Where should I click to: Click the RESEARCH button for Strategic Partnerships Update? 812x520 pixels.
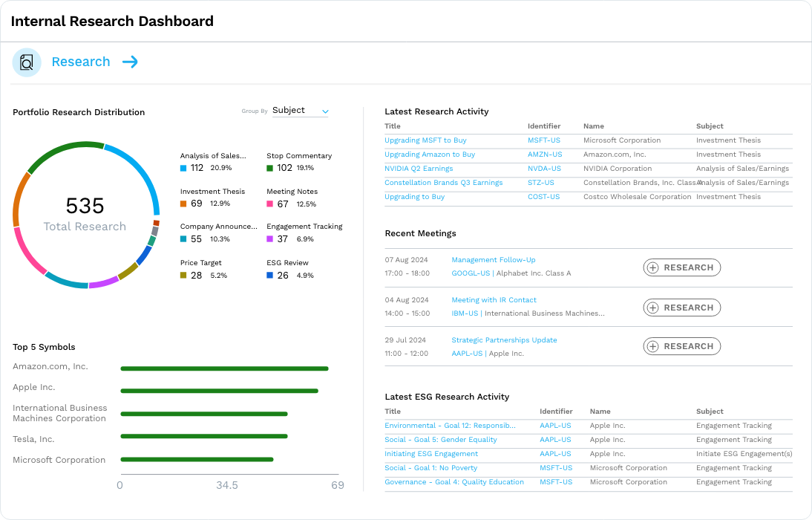tap(681, 345)
